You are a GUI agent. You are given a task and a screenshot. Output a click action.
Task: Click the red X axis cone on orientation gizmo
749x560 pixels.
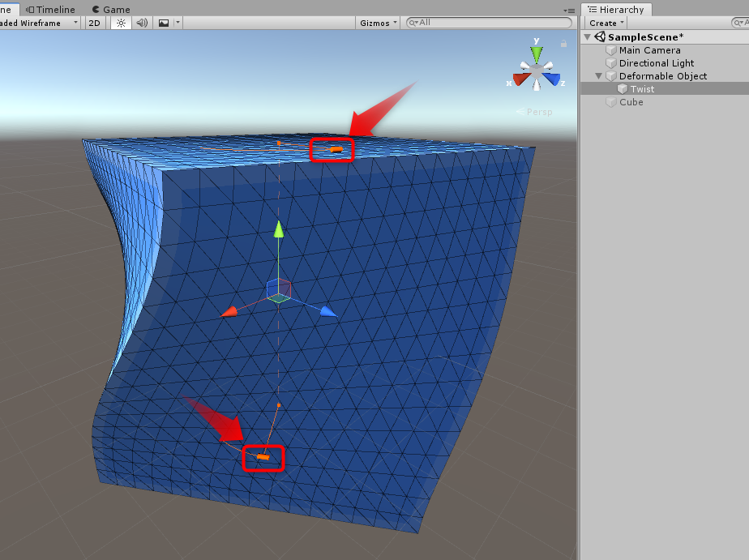pyautogui.click(x=522, y=79)
